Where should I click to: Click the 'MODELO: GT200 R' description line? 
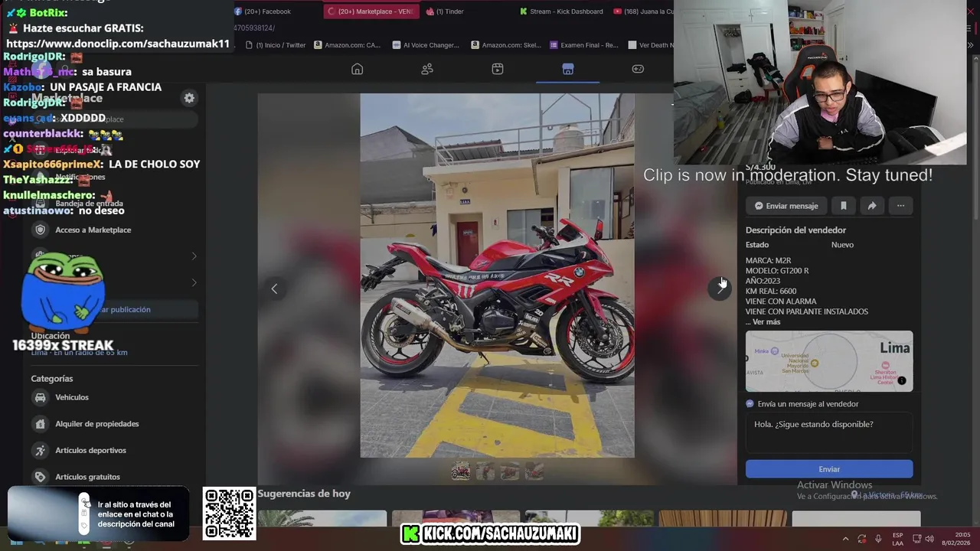pyautogui.click(x=777, y=271)
